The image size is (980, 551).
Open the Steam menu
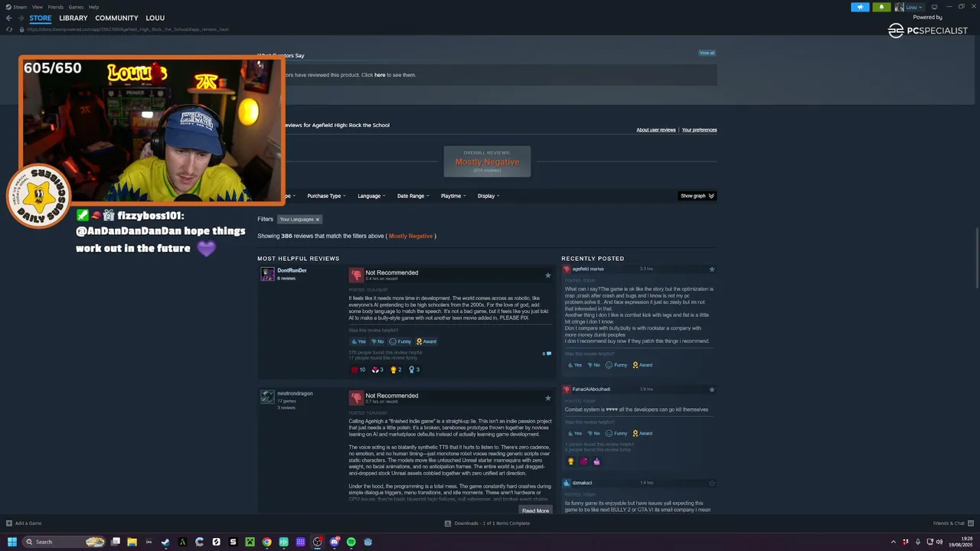(x=16, y=7)
